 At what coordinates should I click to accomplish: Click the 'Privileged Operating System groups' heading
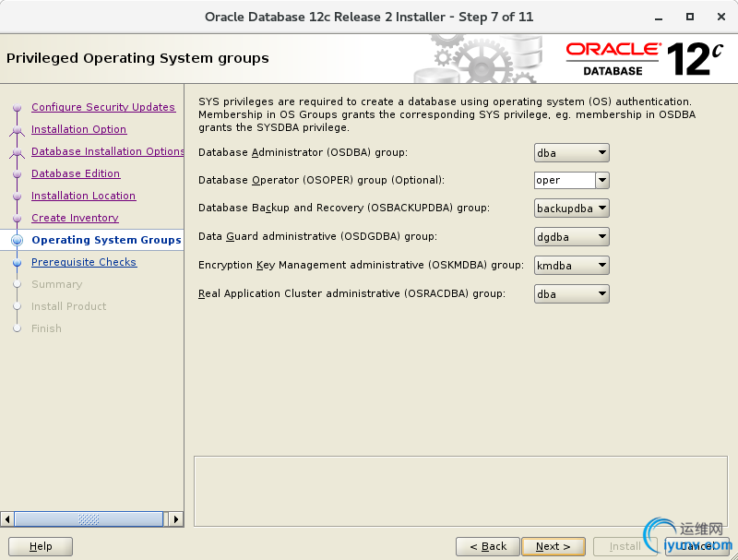[x=137, y=58]
